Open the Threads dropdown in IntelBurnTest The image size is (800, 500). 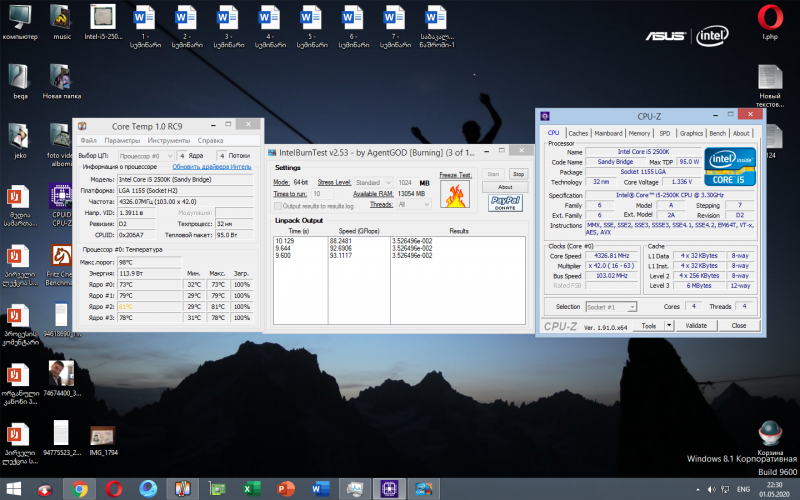pos(413,204)
